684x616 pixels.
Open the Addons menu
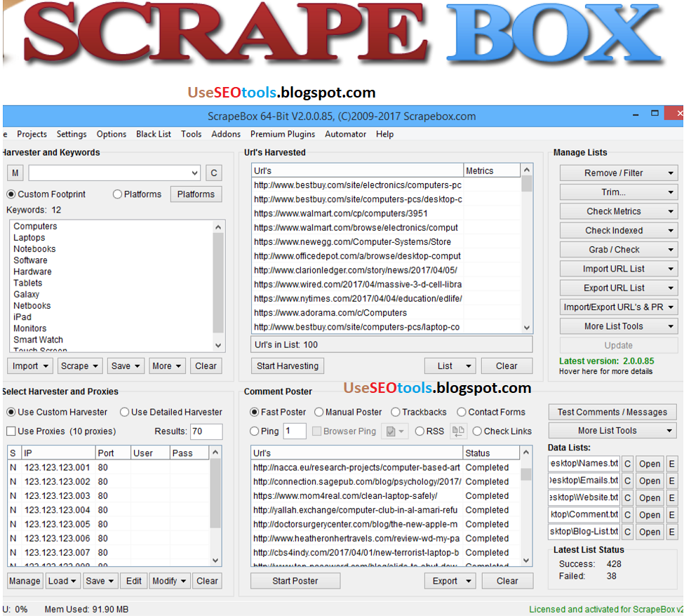coord(226,134)
